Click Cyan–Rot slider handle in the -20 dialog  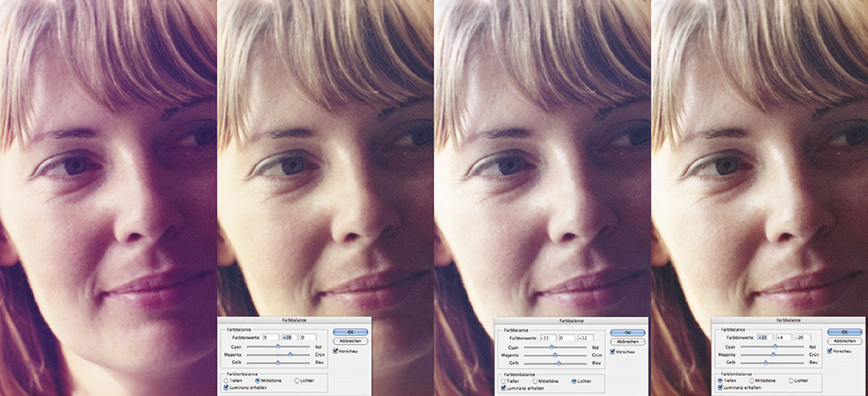775,346
